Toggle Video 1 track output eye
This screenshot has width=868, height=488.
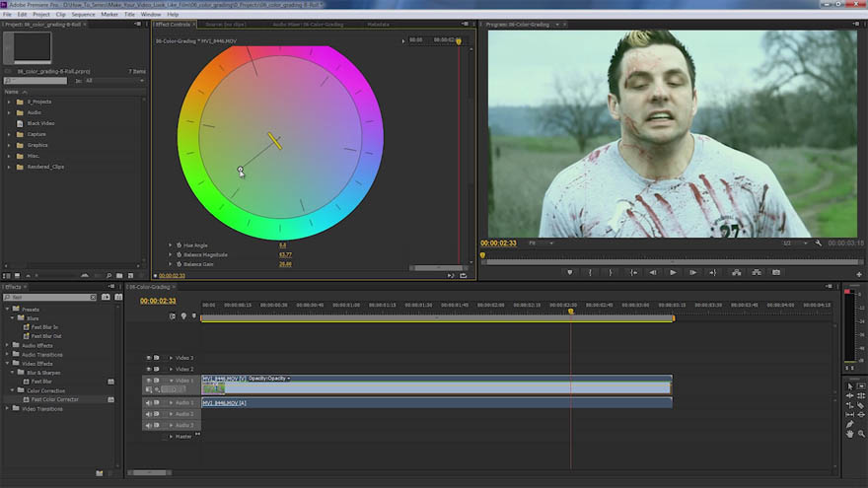tap(148, 381)
